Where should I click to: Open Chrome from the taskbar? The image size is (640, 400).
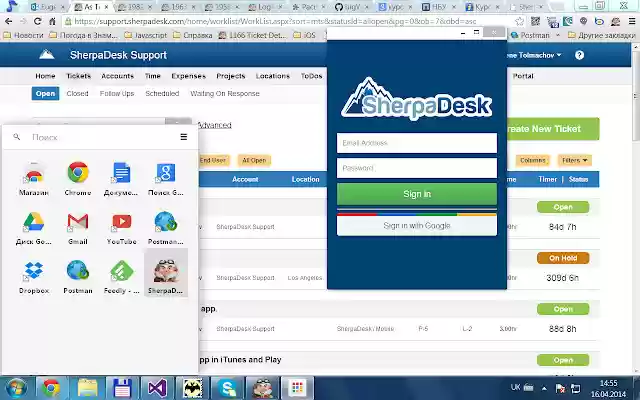click(x=51, y=388)
